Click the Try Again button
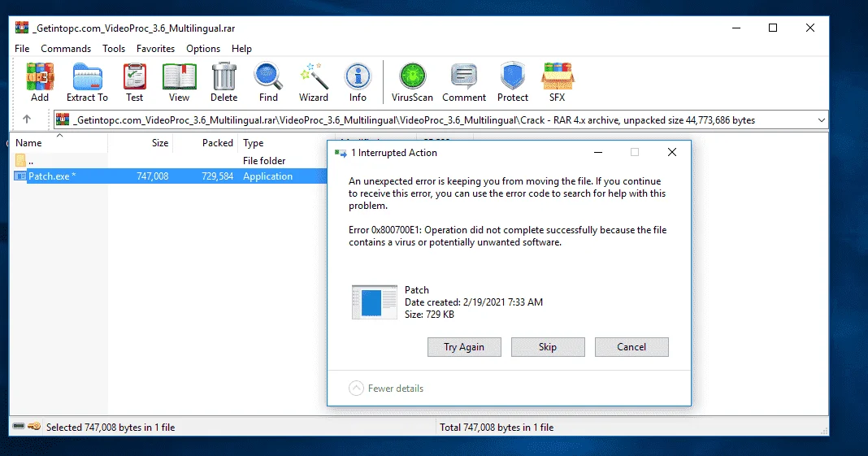Image resolution: width=868 pixels, height=456 pixels. point(464,347)
